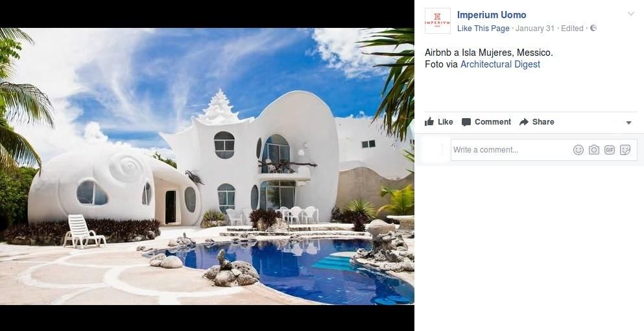Click the globe public privacy icon
Screen dimensions: 644x331
593,28
